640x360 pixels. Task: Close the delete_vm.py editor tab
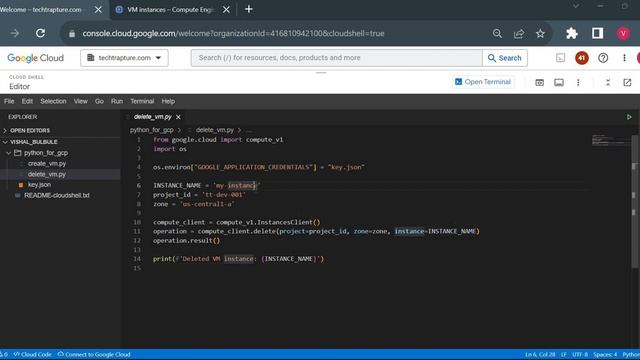point(178,117)
